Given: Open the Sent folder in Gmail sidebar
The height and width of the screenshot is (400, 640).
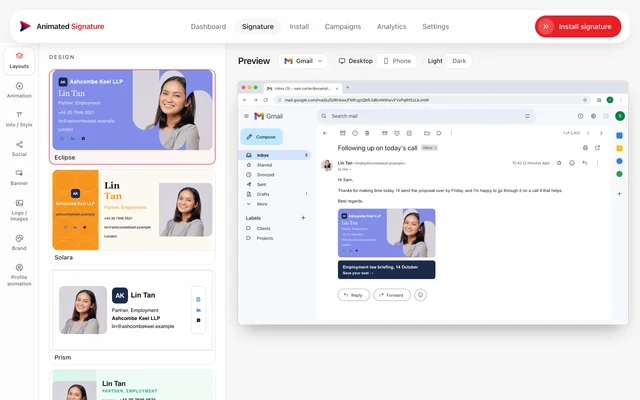Looking at the screenshot, I should [x=275, y=184].
